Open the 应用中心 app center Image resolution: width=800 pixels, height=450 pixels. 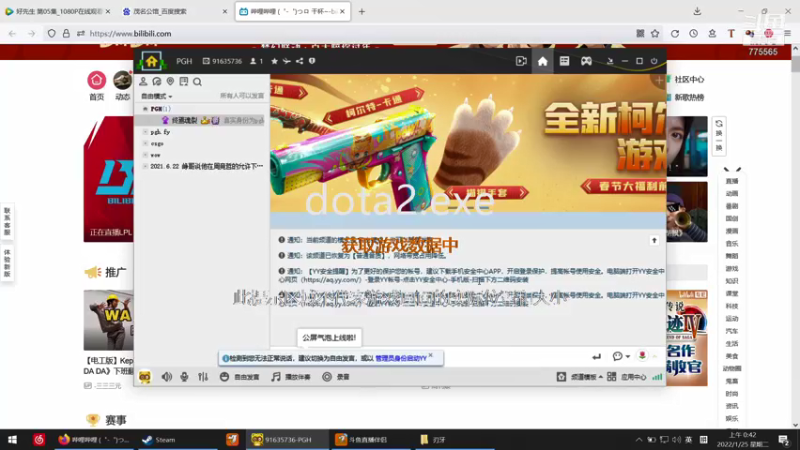click(x=627, y=377)
